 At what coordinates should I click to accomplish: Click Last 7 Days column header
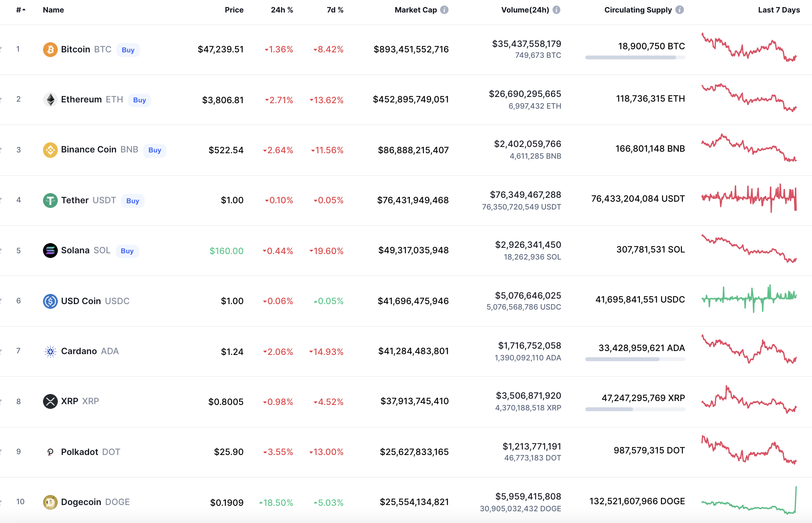click(x=779, y=10)
